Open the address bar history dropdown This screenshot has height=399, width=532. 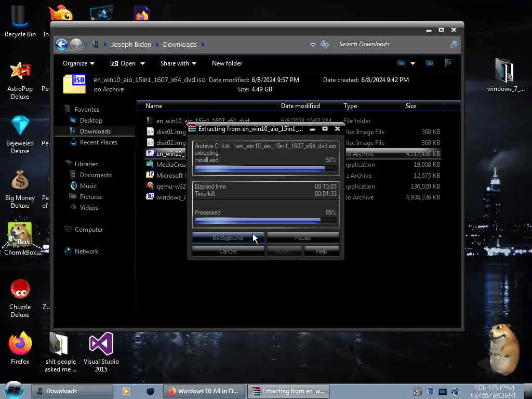point(313,45)
